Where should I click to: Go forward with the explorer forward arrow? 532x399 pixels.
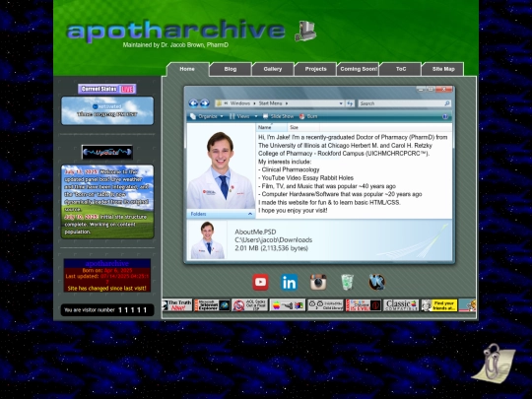(x=205, y=103)
